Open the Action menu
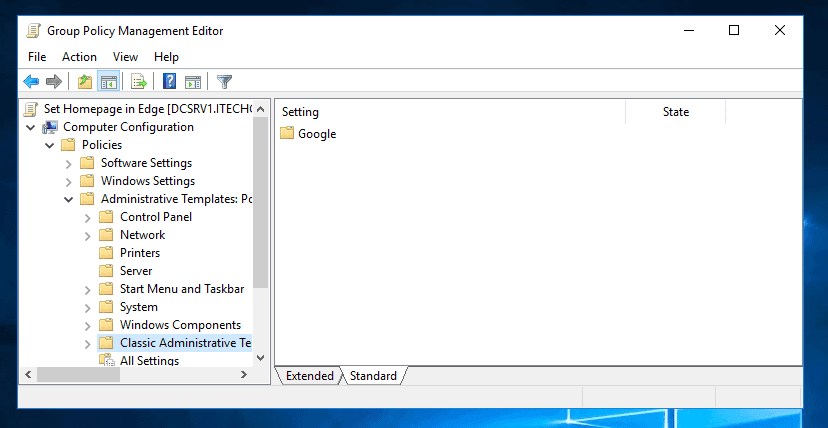Screen dimensions: 828x428 [79, 56]
